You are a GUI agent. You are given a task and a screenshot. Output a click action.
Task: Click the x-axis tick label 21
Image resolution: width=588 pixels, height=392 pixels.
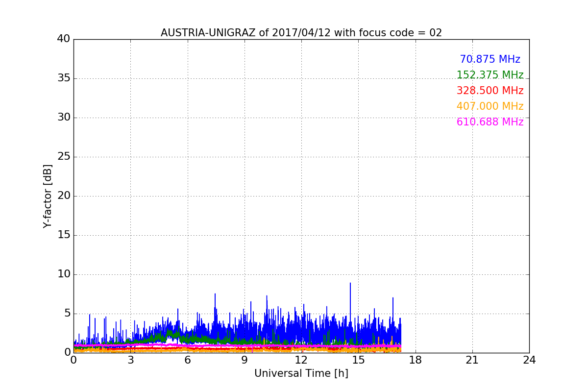(x=472, y=360)
